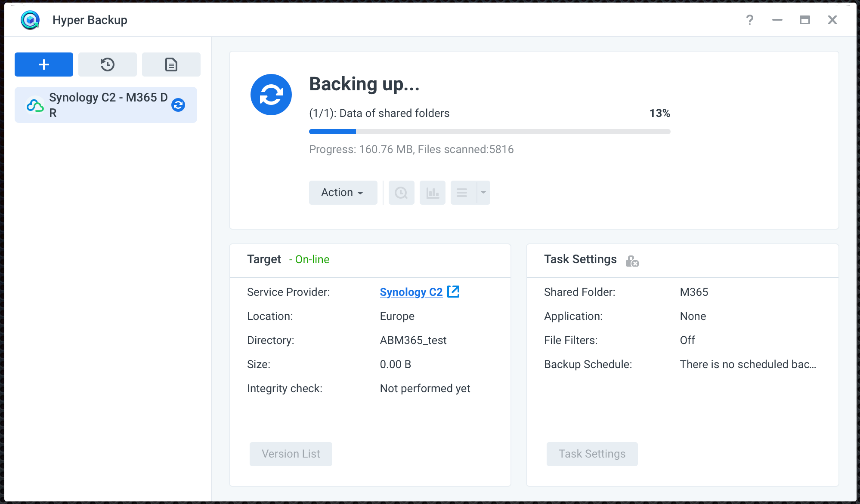Click the 'Files scanned:5816' progress text
This screenshot has width=860, height=504.
coord(466,149)
